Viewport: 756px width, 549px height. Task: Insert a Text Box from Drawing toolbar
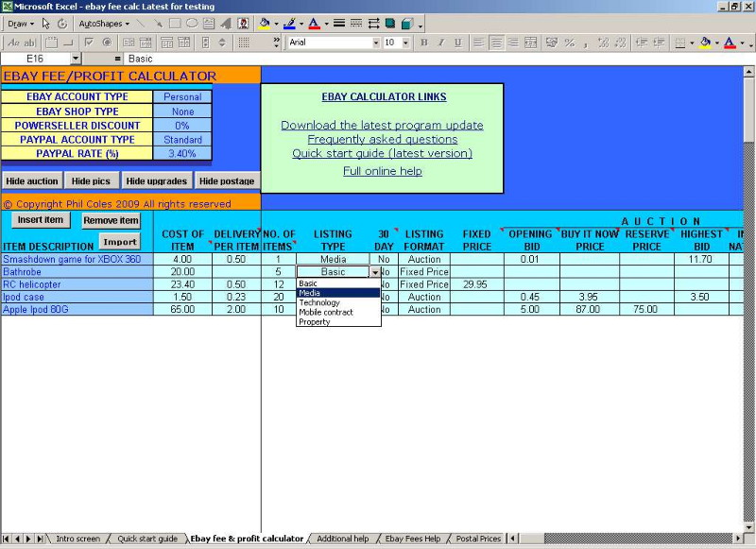click(208, 23)
